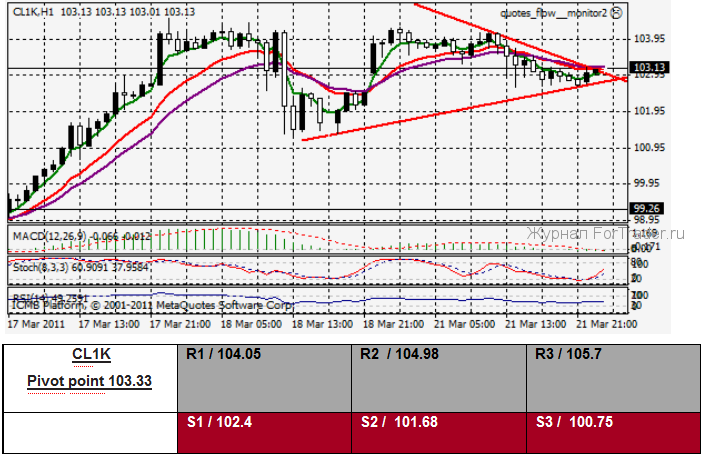
Task: Select the S3 / 100.75 cell
Action: [613, 433]
